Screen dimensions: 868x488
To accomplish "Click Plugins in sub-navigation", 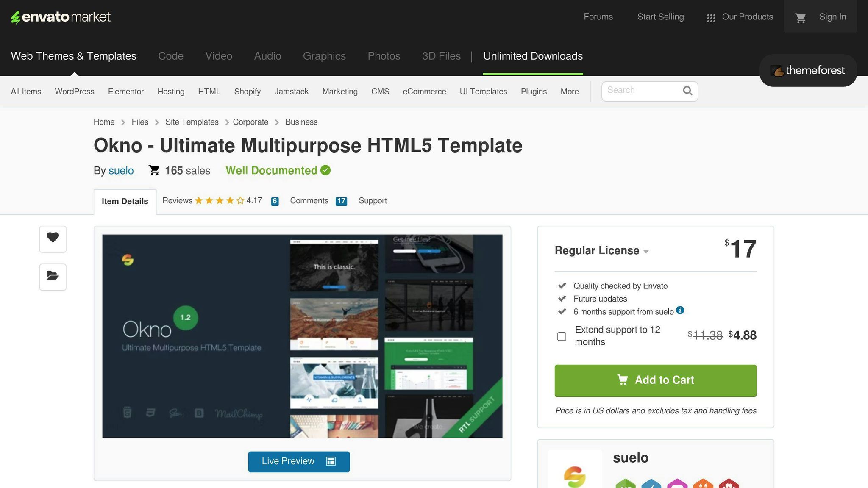I will 534,91.
